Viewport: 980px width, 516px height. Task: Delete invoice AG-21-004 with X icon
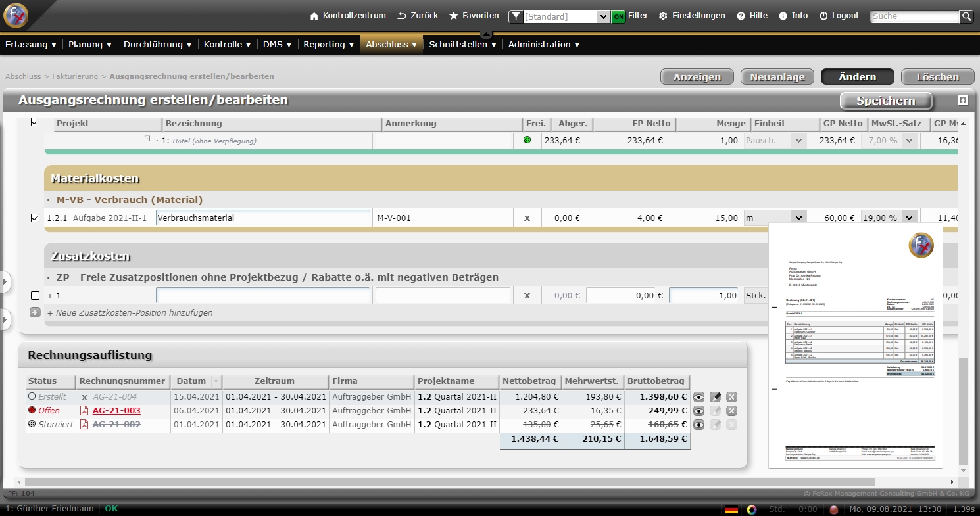point(732,397)
